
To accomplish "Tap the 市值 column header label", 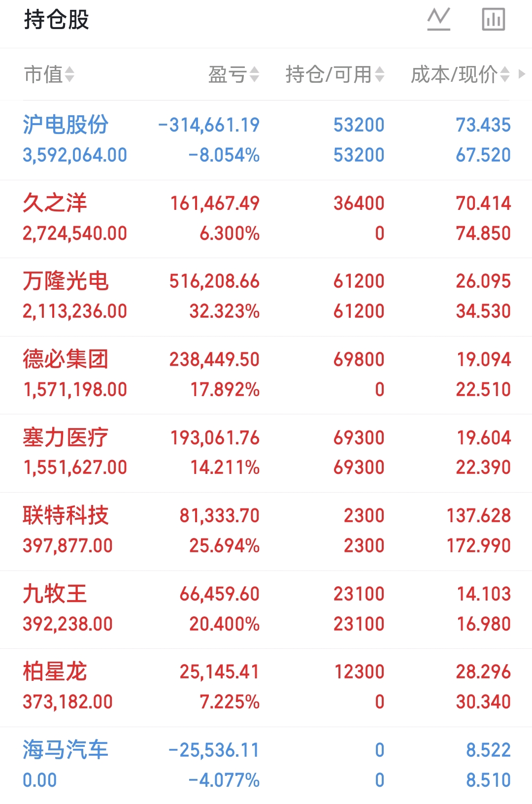I will click(x=43, y=75).
